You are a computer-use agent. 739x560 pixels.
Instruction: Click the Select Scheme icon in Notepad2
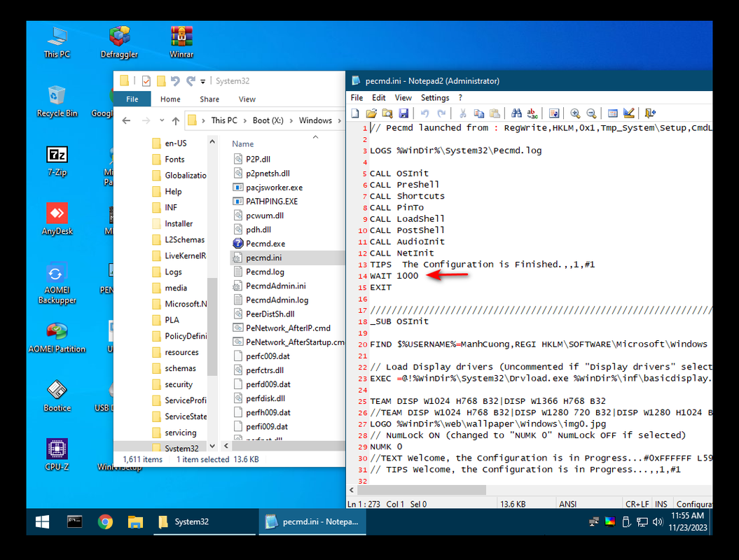coord(613,113)
